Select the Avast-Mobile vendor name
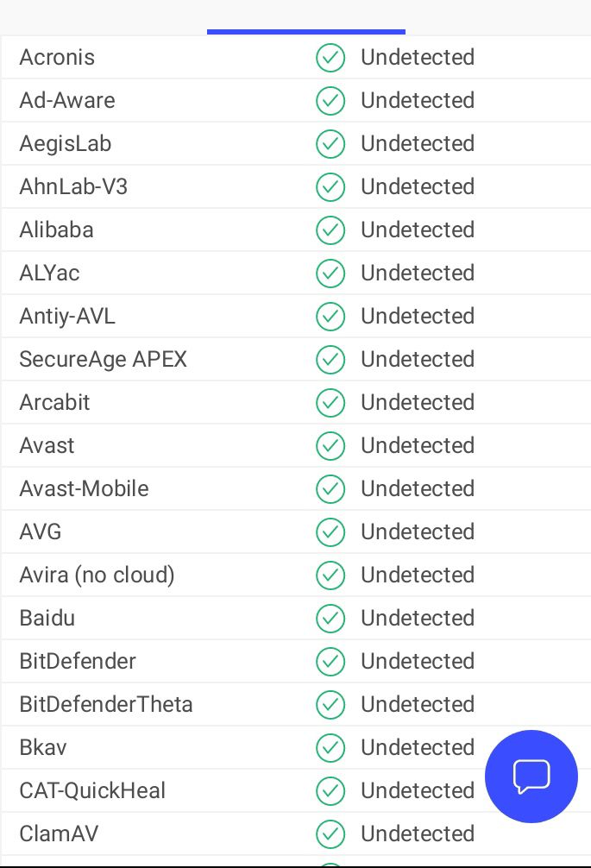Viewport: 591px width, 868px height. pyautogui.click(x=84, y=489)
